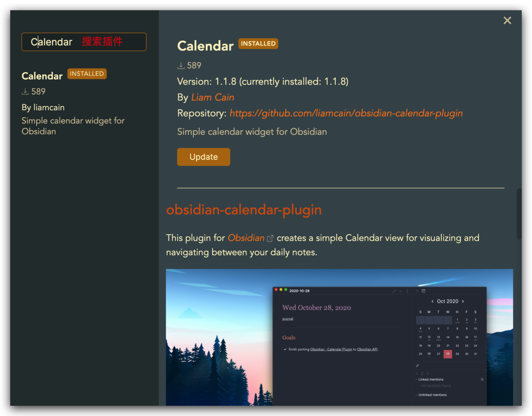The height and width of the screenshot is (416, 532).
Task: Open the GitHub repository link
Action: click(346, 113)
